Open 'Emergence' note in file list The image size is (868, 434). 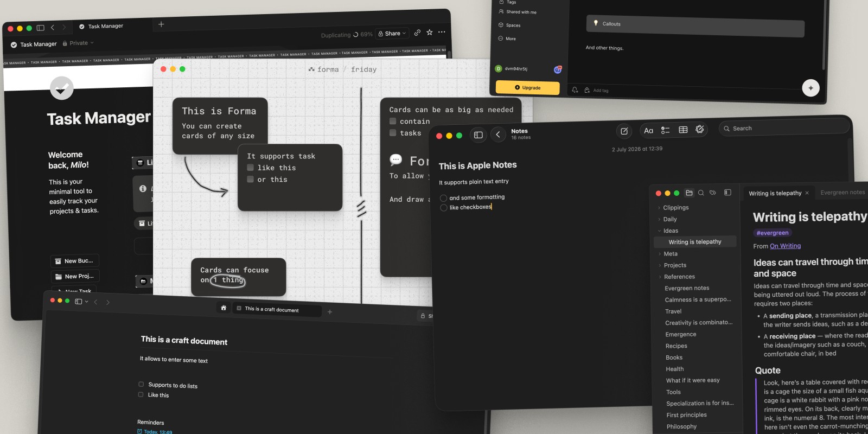point(680,334)
